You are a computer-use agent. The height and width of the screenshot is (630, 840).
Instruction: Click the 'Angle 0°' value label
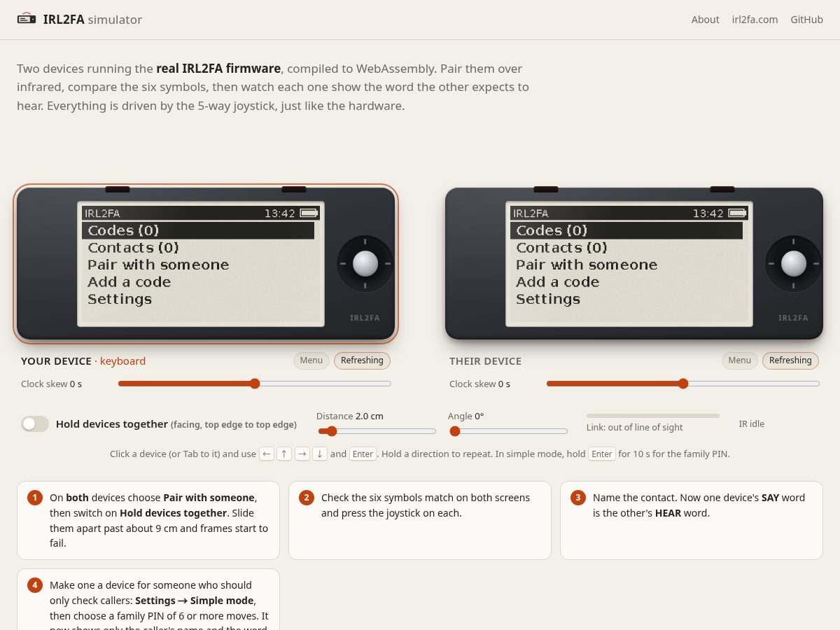[466, 416]
